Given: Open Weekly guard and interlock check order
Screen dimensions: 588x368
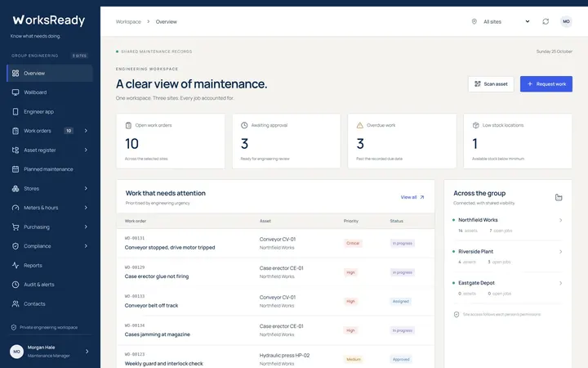Looking at the screenshot, I should 163,363.
